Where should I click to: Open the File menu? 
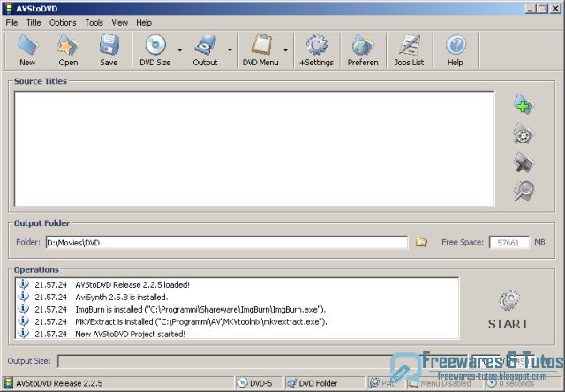click(x=11, y=23)
